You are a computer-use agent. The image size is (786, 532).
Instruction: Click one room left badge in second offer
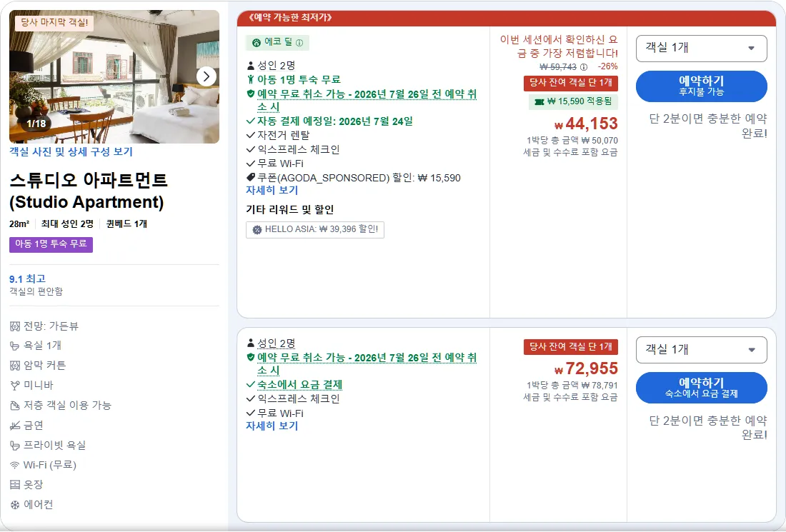click(x=570, y=346)
